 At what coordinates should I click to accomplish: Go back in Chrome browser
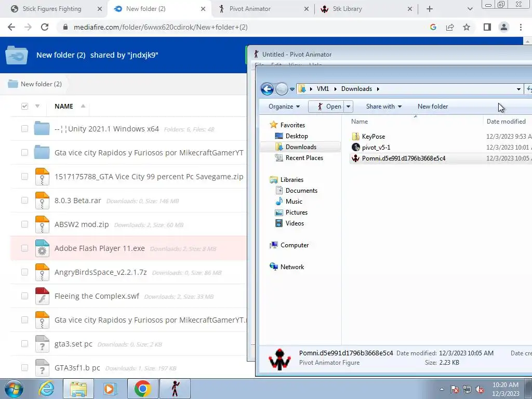[11, 27]
